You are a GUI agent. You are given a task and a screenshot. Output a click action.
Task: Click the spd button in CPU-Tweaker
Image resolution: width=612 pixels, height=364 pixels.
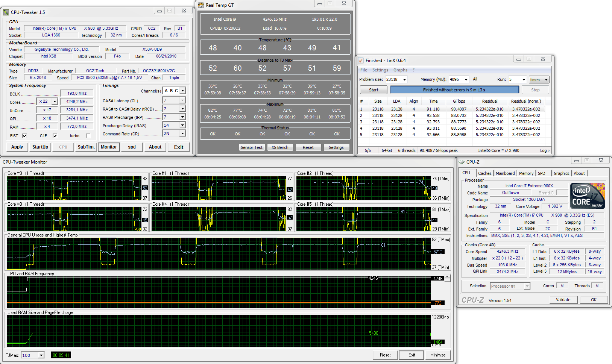click(x=132, y=147)
